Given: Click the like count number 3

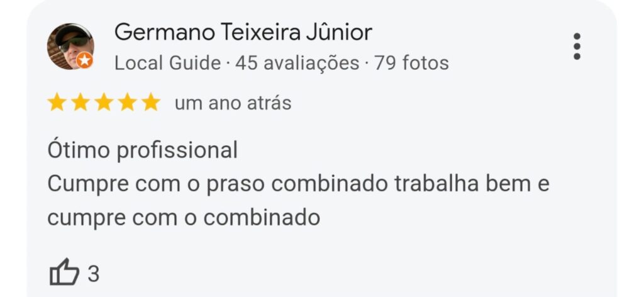Looking at the screenshot, I should 93,274.
